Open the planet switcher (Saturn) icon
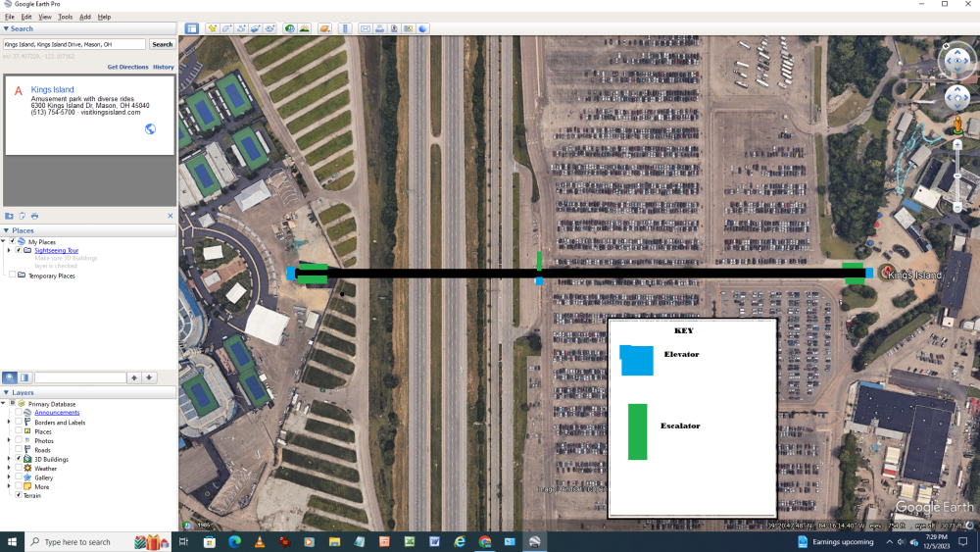 point(324,28)
